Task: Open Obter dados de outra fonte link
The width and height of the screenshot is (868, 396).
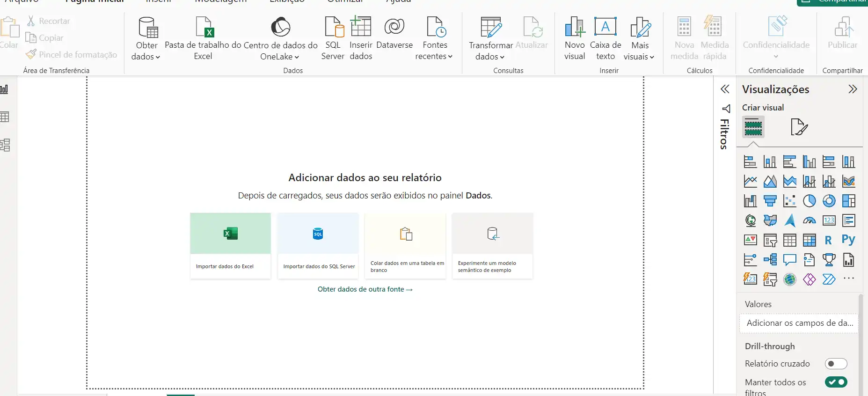Action: click(x=365, y=289)
